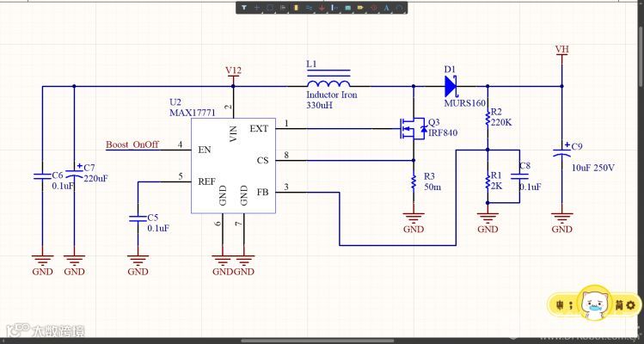Screen dimensions: 644x344
Task: Open the align objects toolbar tool
Action: 283,8
